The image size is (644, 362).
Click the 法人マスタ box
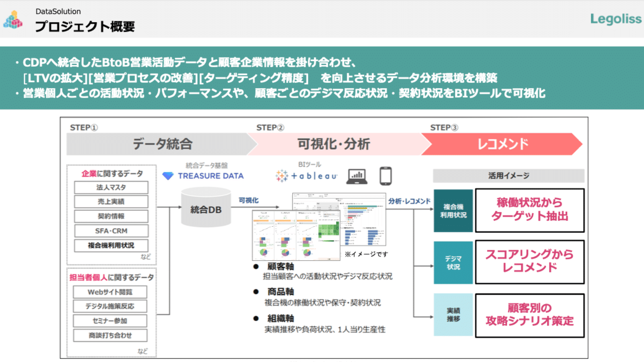click(111, 187)
